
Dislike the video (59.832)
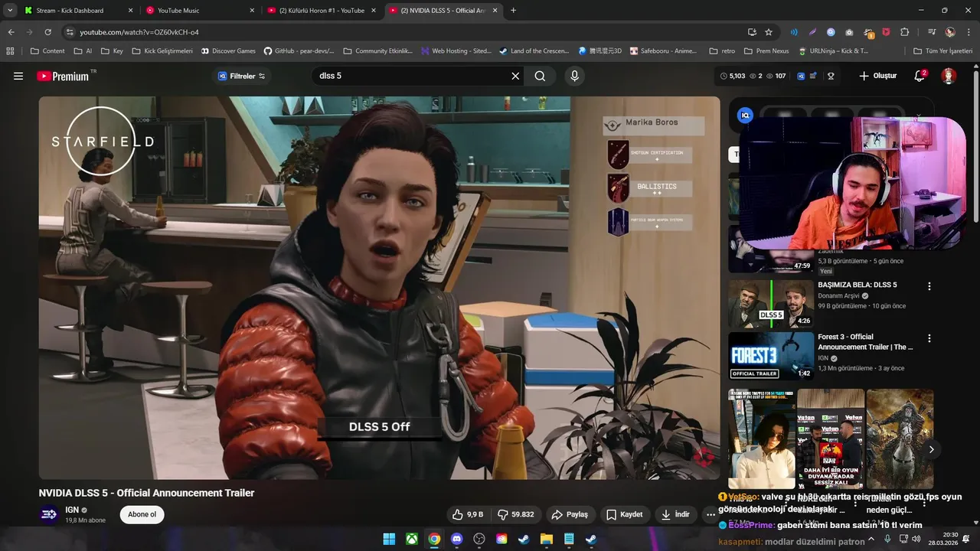[x=516, y=514]
